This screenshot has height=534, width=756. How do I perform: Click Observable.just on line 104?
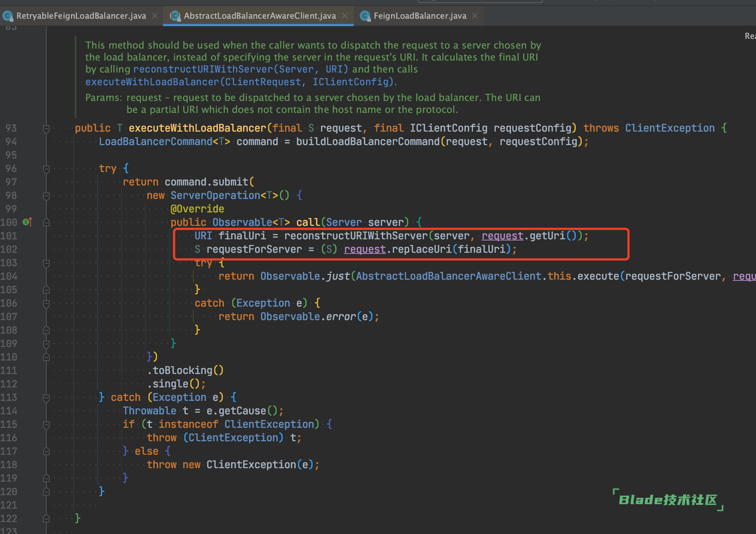click(305, 276)
